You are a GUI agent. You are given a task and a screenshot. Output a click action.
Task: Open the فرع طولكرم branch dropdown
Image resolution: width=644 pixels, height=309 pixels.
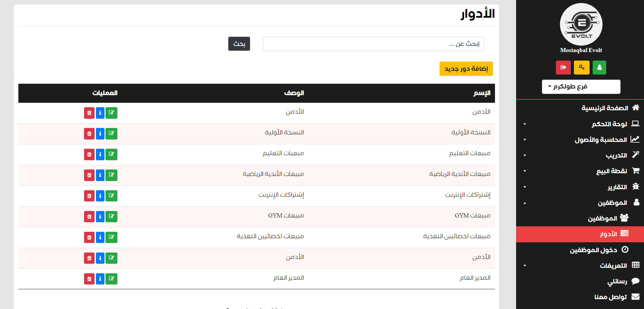tap(581, 87)
